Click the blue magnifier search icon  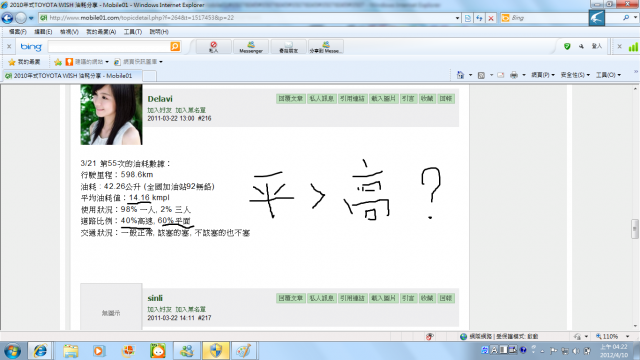point(626,18)
